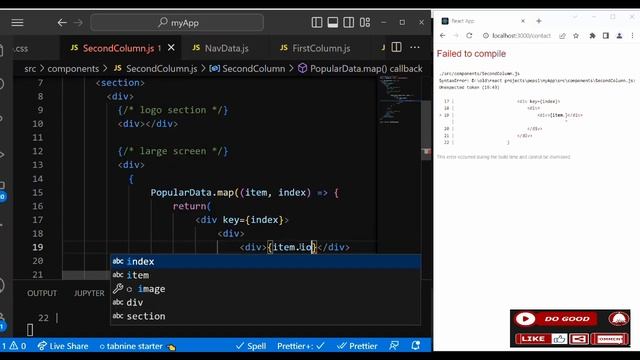
Task: Click the myApp command center search box
Action: 177,22
